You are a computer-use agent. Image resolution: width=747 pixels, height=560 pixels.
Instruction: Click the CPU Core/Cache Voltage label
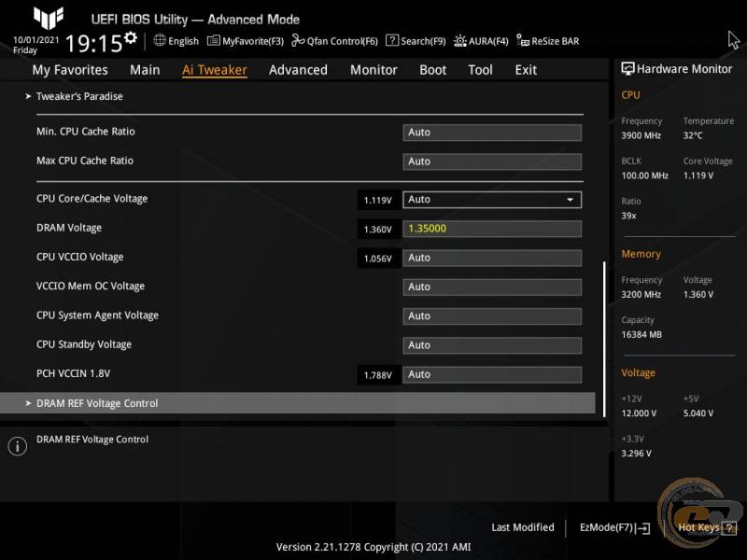coord(92,199)
